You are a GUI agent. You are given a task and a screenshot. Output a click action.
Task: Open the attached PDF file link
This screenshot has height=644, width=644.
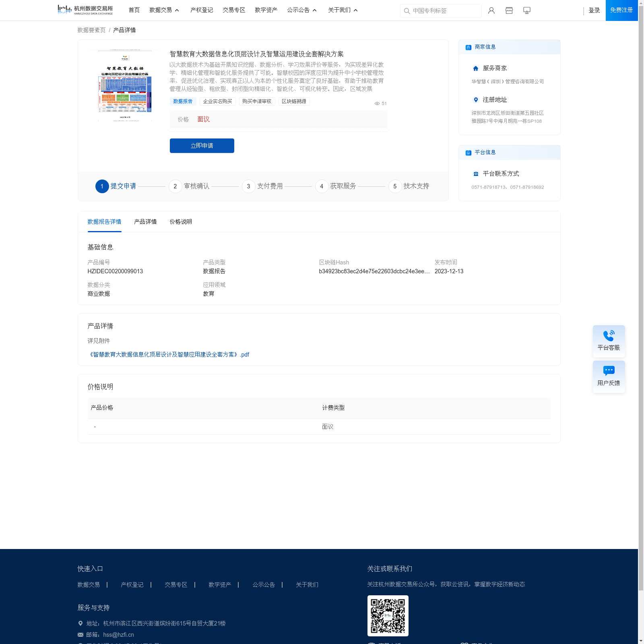(x=169, y=355)
